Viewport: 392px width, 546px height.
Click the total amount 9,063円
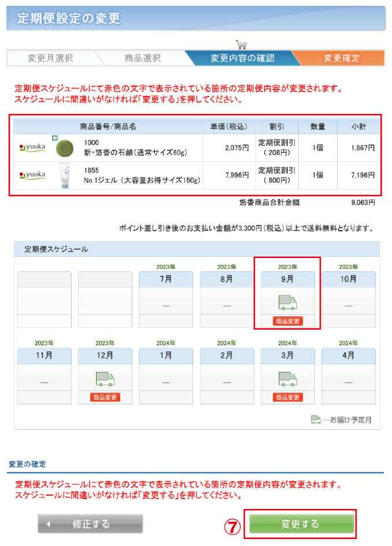[x=363, y=202]
